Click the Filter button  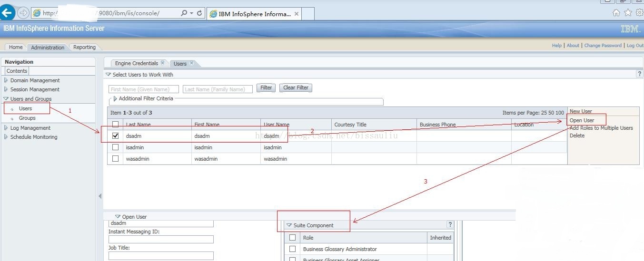(266, 87)
